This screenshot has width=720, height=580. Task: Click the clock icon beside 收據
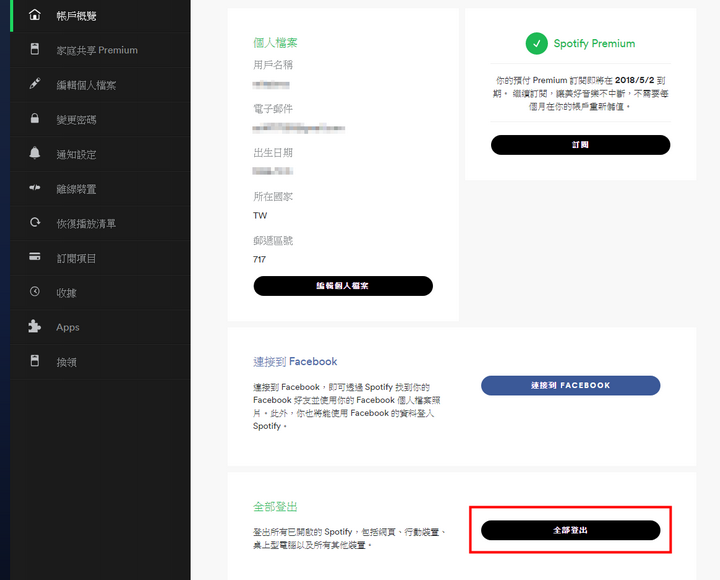pyautogui.click(x=34, y=291)
